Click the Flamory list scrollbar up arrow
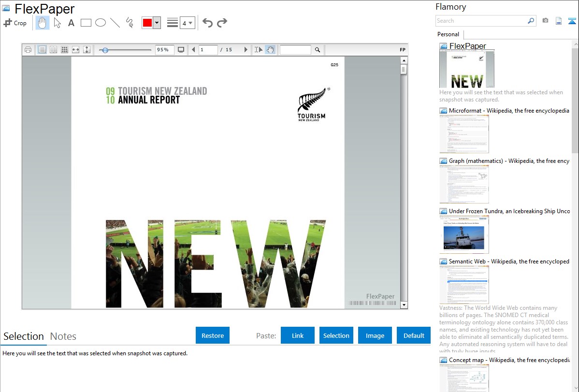 (576, 44)
